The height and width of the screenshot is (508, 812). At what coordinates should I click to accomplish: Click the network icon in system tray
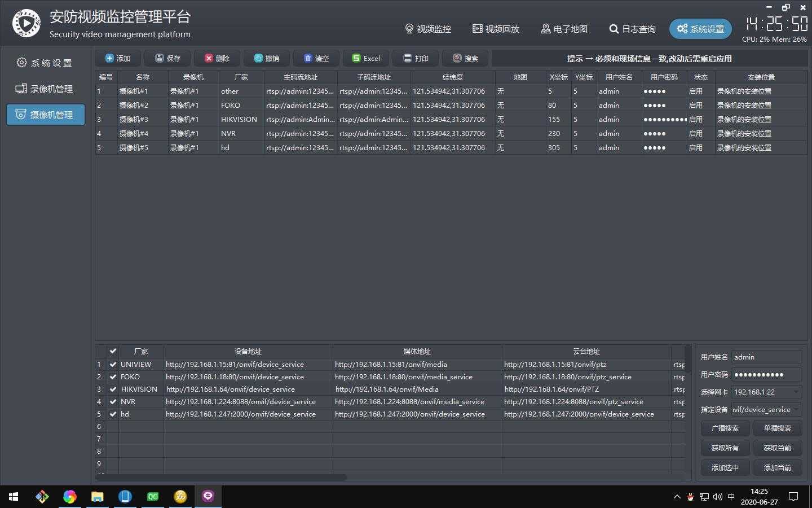704,497
